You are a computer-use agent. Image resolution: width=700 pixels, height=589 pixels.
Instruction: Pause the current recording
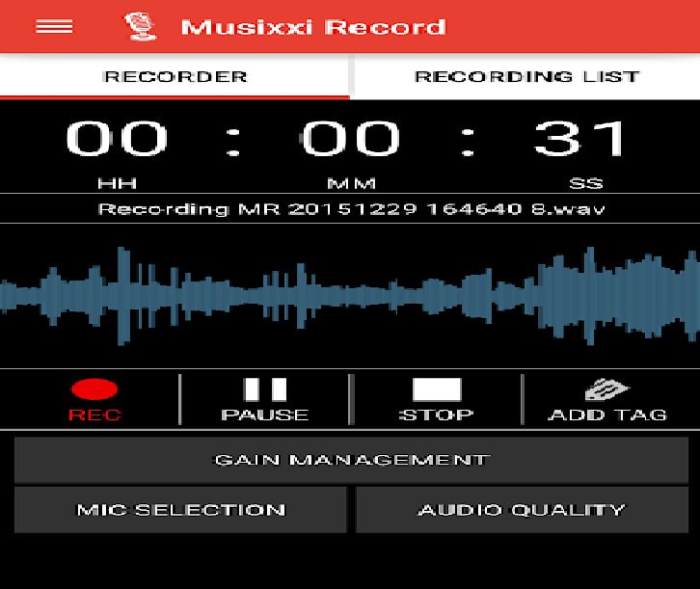[x=265, y=400]
